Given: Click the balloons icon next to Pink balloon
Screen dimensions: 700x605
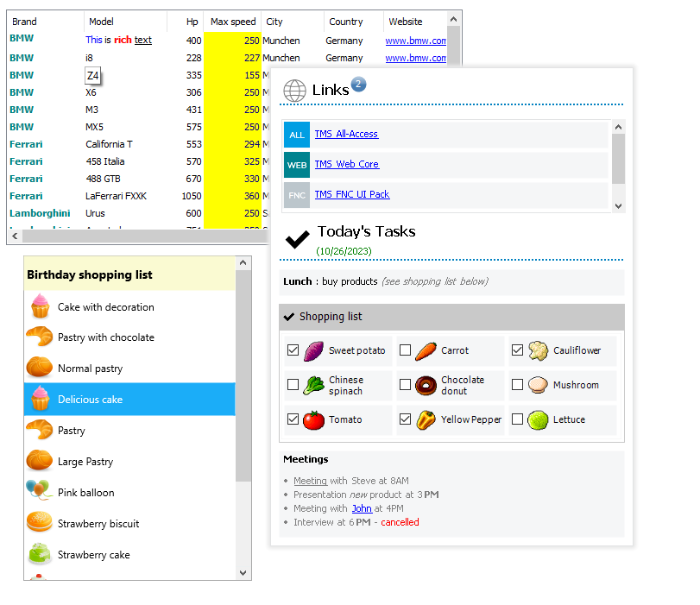Looking at the screenshot, I should (38, 490).
